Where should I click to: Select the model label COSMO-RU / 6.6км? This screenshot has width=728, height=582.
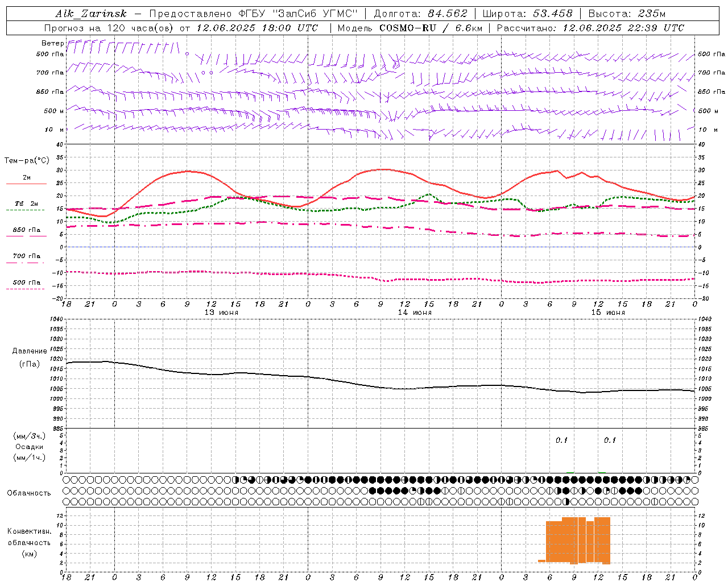431,28
